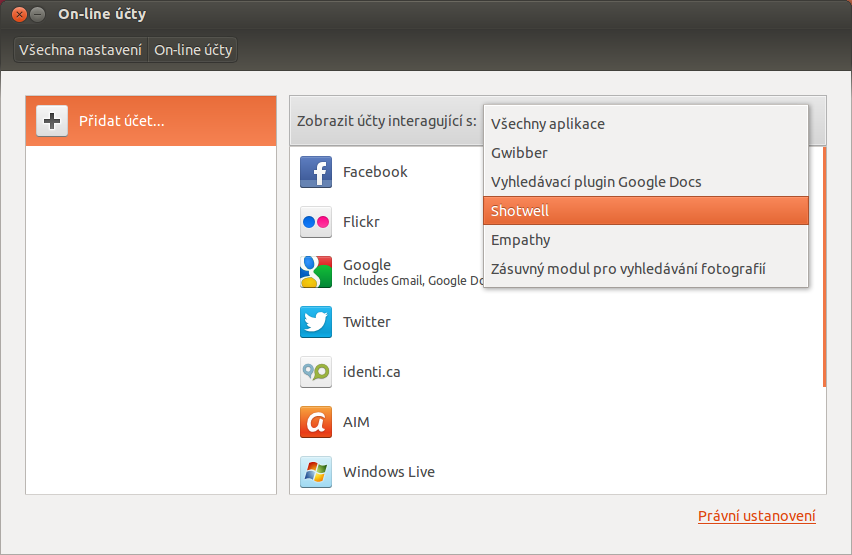Click the Windows Live flag icon

(316, 472)
